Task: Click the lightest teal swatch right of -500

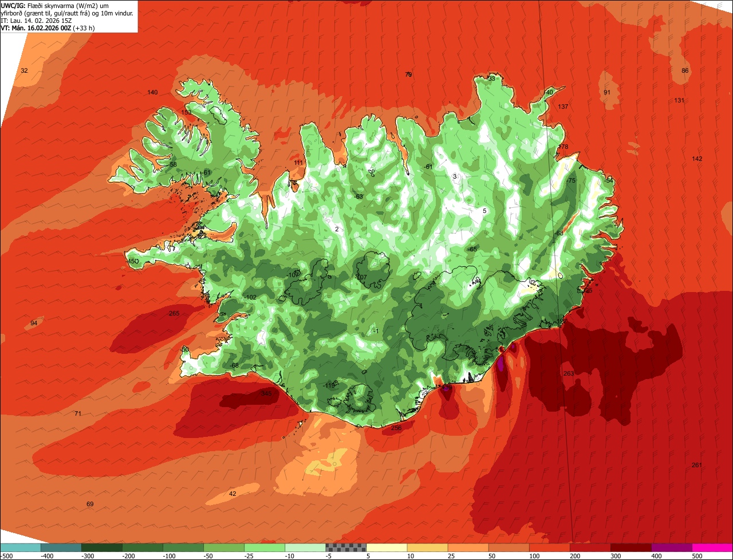Action: (21, 547)
